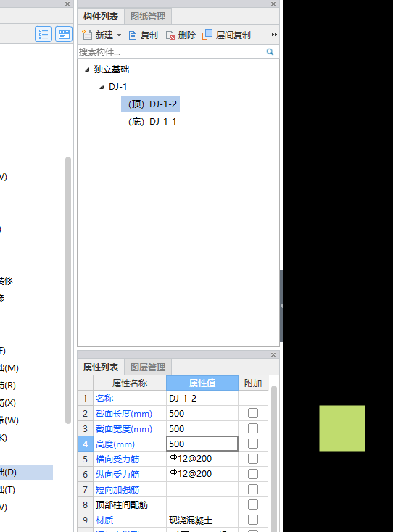393x532 pixels.
Task: Click the 属性名称 column header
Action: pyautogui.click(x=130, y=383)
